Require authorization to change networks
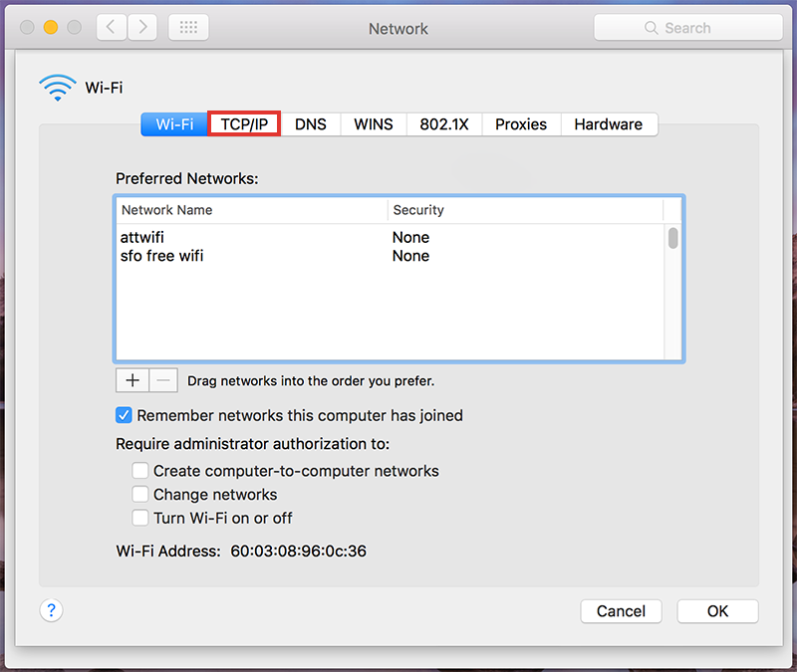Viewport: 797px width, 672px height. 140,494
